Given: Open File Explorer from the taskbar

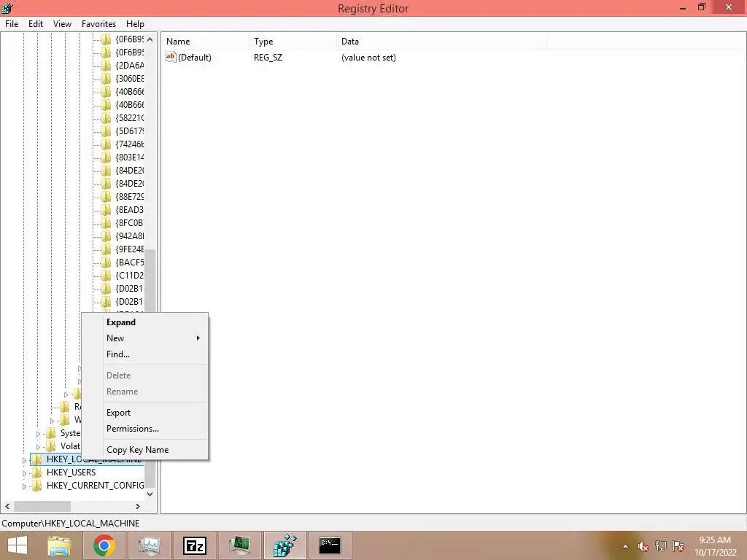Looking at the screenshot, I should 60,545.
